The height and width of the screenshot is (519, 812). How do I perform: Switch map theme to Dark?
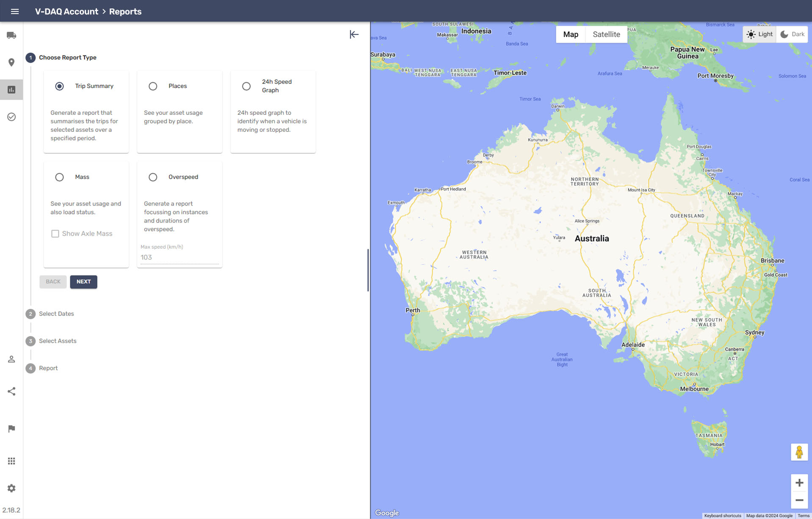coord(792,34)
